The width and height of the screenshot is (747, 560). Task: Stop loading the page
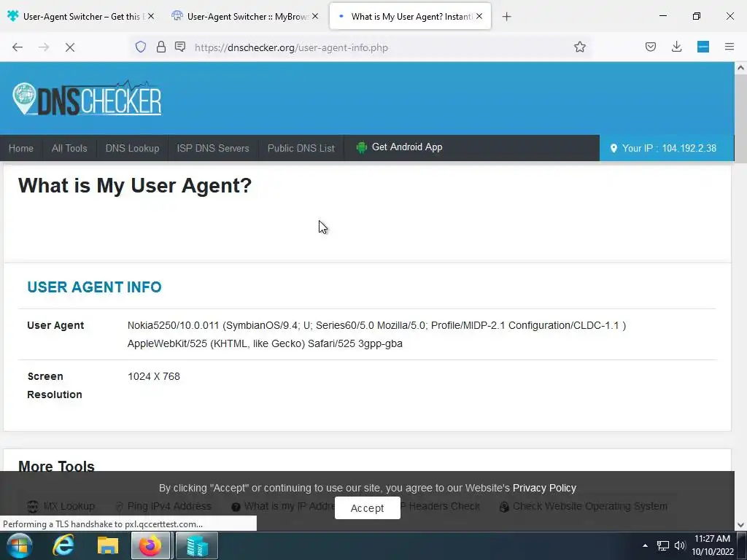(x=70, y=47)
